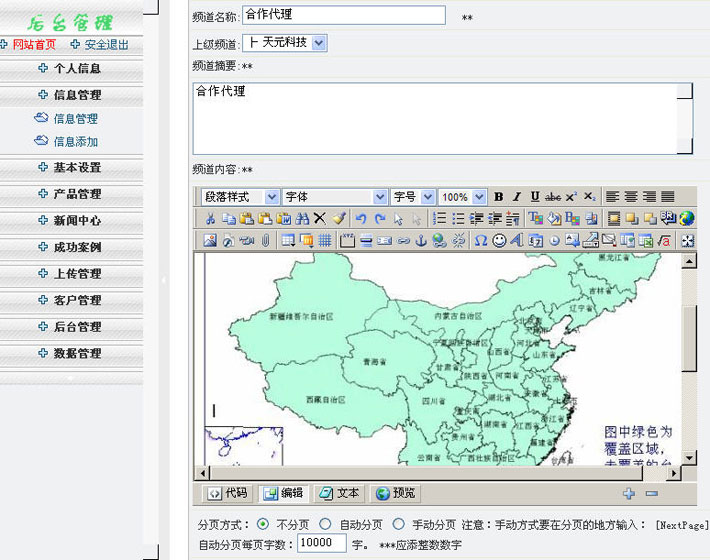Image resolution: width=710 pixels, height=560 pixels.
Task: Toggle Italic formatting
Action: (x=517, y=196)
